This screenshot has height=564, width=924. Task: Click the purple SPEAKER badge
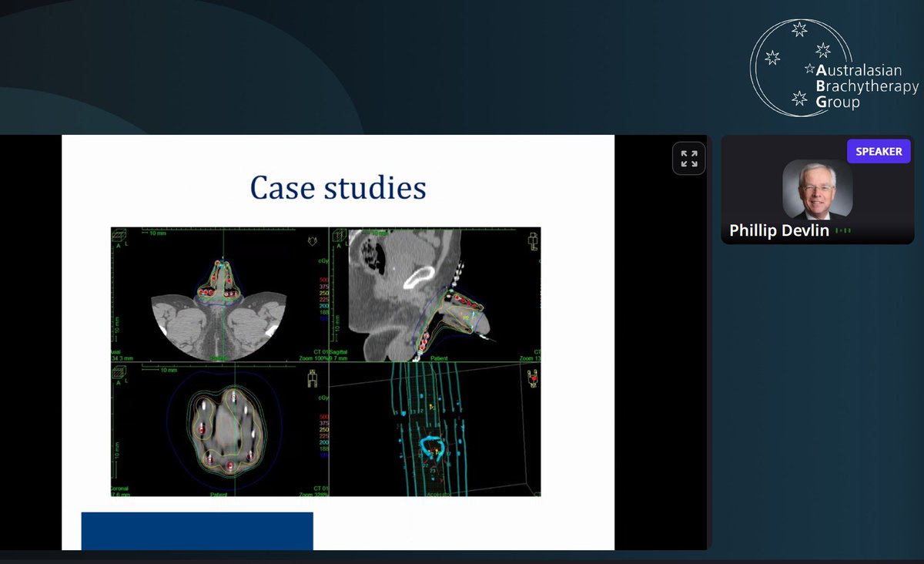(x=879, y=151)
